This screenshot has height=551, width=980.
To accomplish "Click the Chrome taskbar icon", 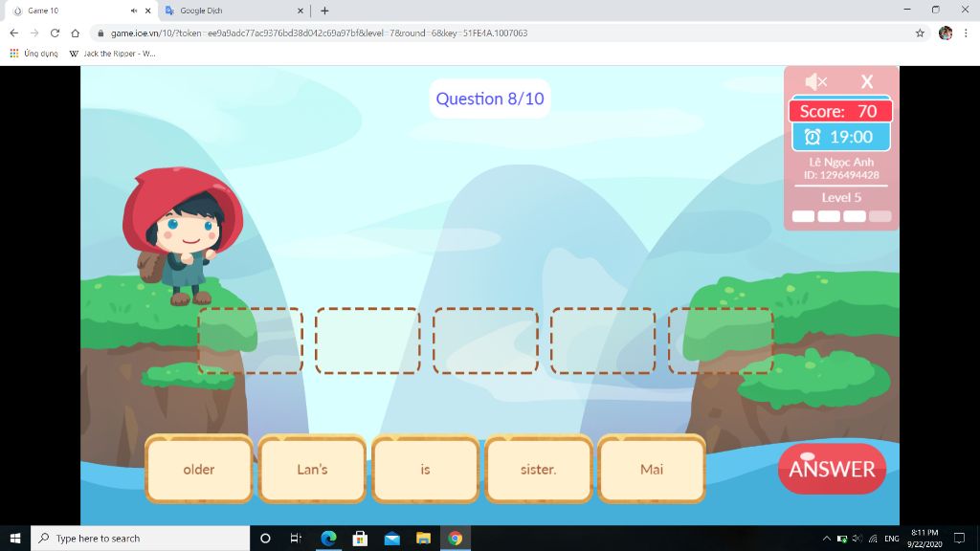I will click(455, 538).
